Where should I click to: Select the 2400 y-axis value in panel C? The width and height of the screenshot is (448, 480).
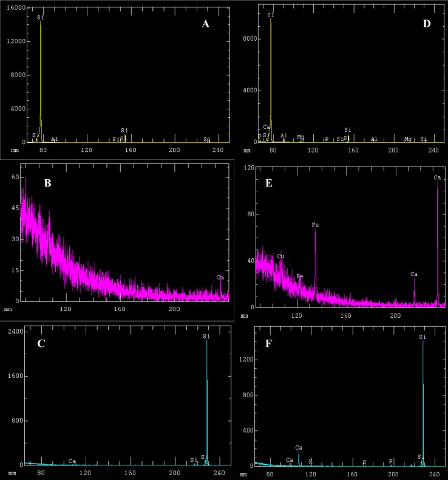(16, 332)
